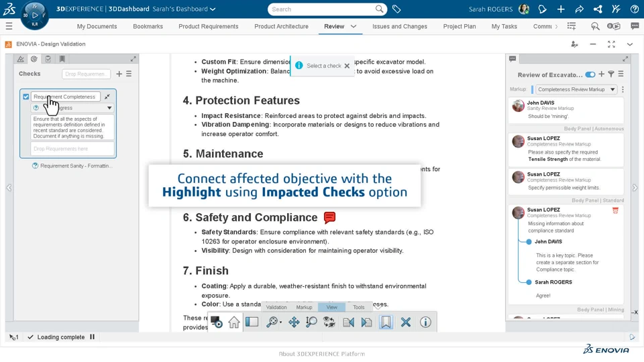The height and width of the screenshot is (362, 644).
Task: Open review panel list menu icon
Action: [x=621, y=74]
